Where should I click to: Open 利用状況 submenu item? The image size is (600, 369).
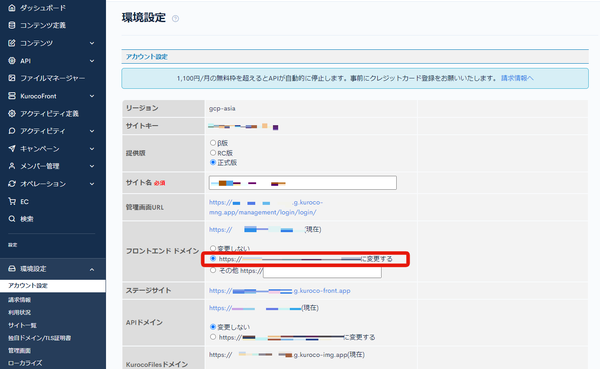click(x=20, y=312)
